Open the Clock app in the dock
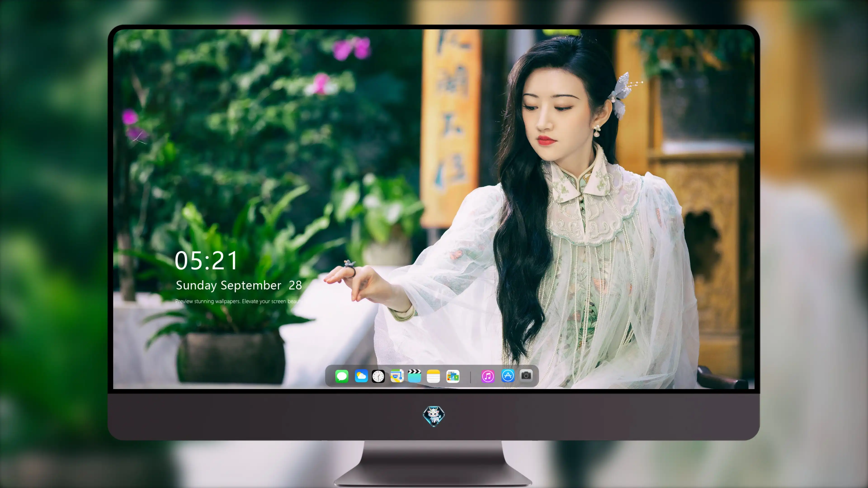Viewport: 868px width, 488px height. [x=378, y=376]
